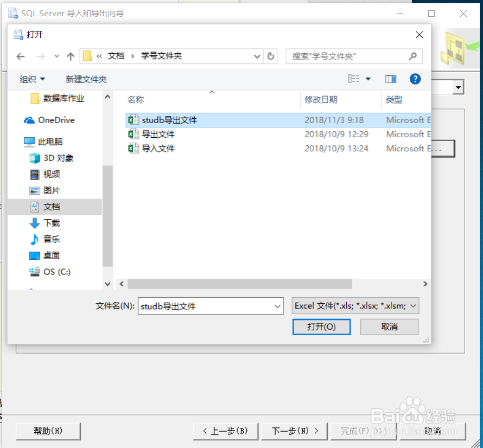This screenshot has width=483, height=448.
Task: Toggle the preview pane icon
Action: pos(391,79)
